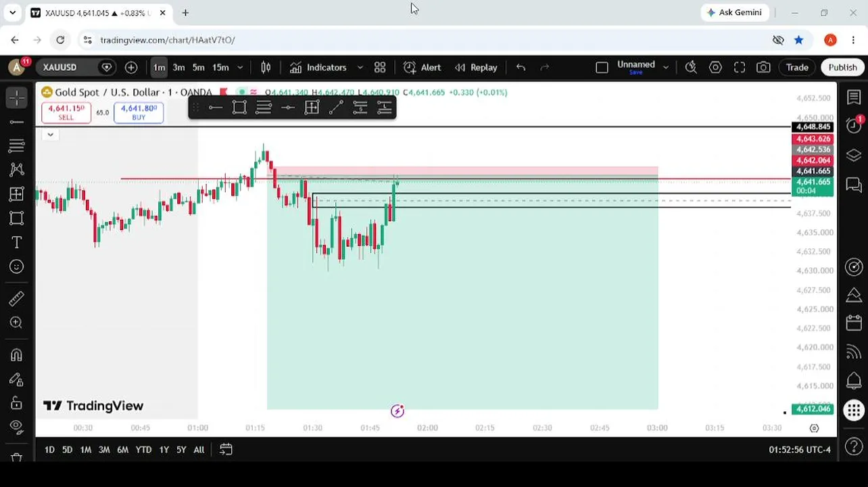Screen dimensions: 868x487
Task: Open the notifications bell icon
Action: tap(854, 381)
